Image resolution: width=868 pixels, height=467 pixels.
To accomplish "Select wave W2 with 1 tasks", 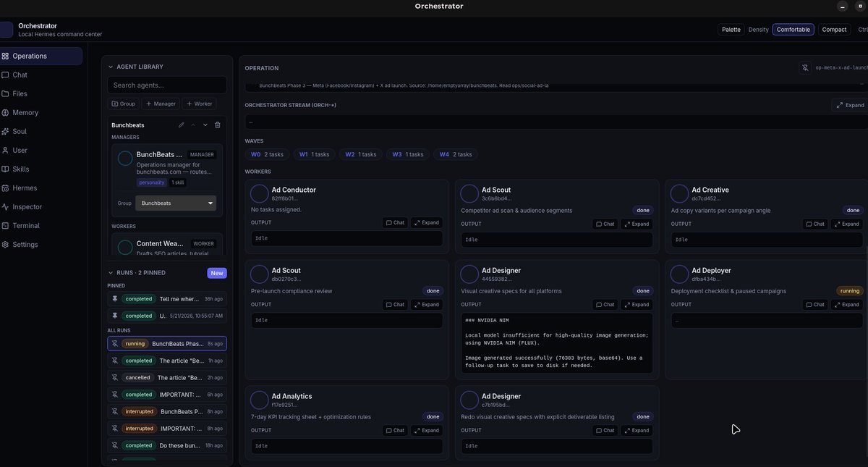I will pos(360,154).
